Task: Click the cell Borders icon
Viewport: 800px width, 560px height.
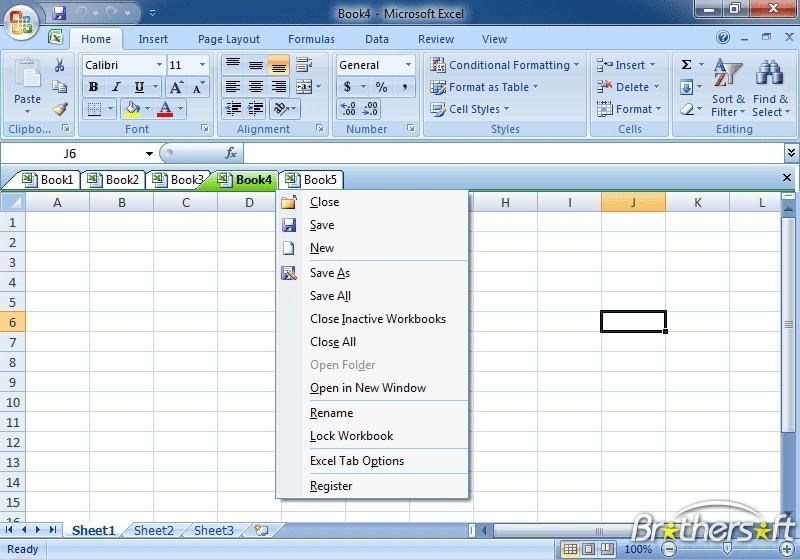Action: tap(94, 109)
